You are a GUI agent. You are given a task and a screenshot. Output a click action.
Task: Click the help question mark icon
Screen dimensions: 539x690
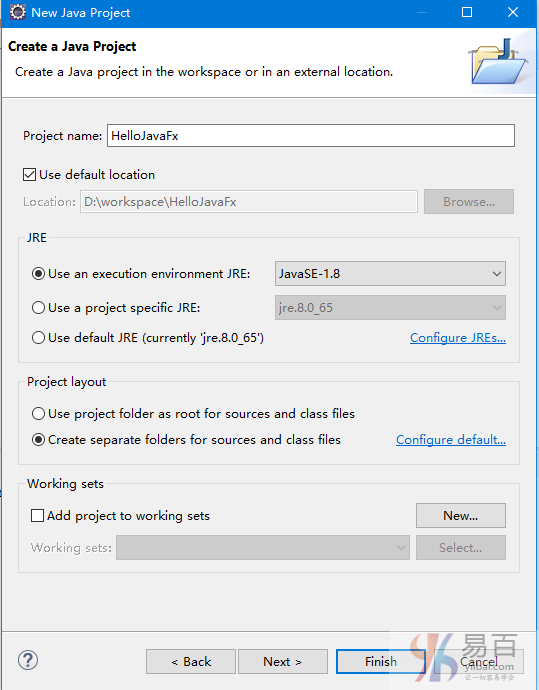(28, 660)
